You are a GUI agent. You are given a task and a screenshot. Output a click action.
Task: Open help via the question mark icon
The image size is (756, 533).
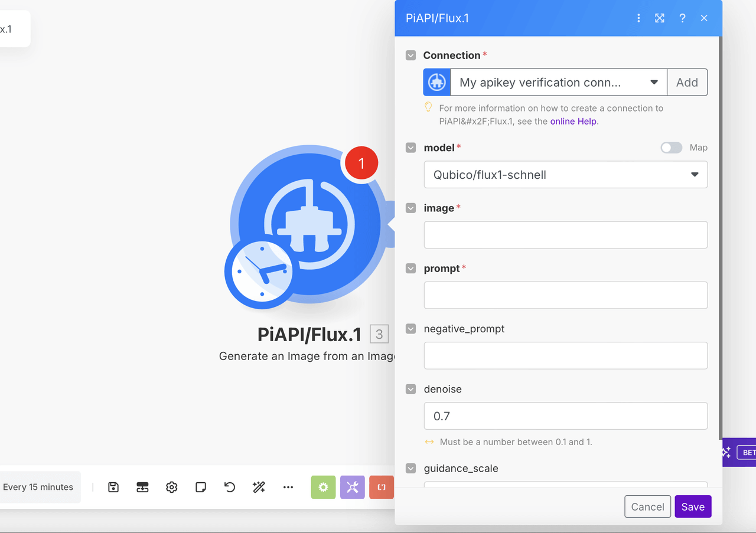[682, 18]
